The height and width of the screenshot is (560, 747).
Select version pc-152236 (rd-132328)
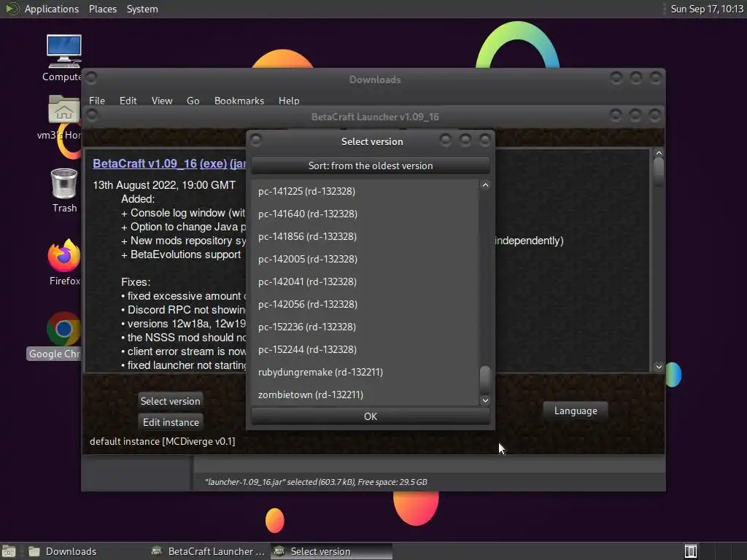pos(365,327)
